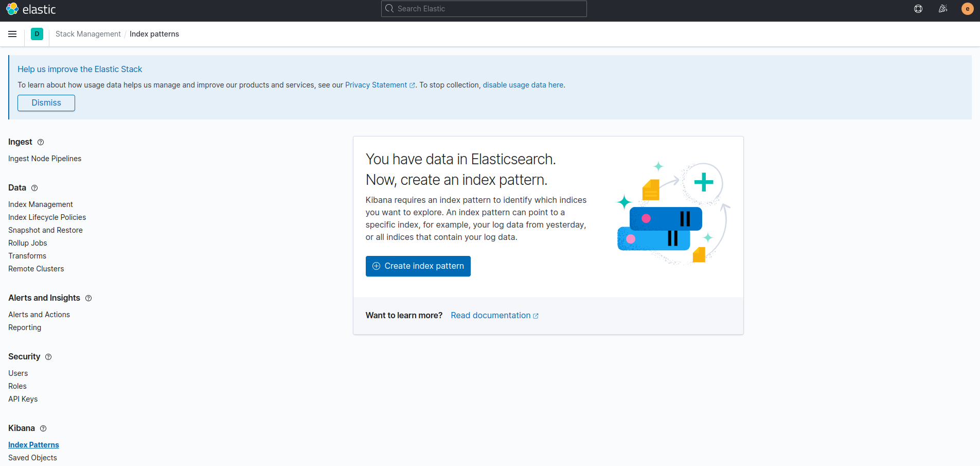Open the hamburger navigation menu
Viewport: 980px width, 466px height.
[12, 34]
